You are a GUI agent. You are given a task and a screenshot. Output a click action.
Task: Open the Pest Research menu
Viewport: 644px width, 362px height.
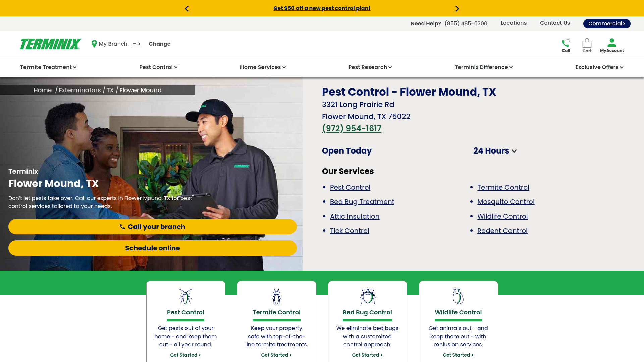click(x=370, y=67)
